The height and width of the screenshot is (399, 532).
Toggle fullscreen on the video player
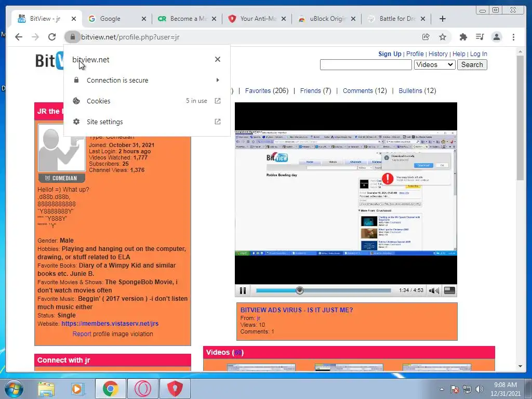449,290
